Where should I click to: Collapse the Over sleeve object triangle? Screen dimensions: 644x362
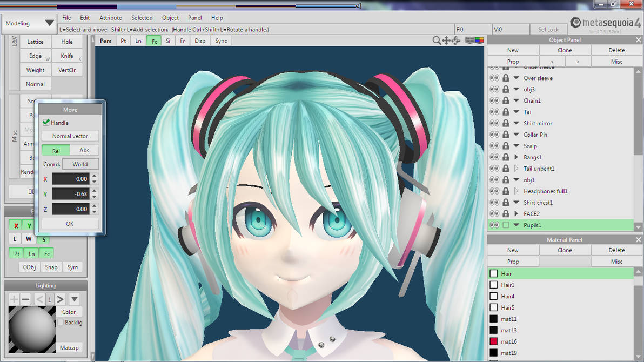[x=516, y=78]
